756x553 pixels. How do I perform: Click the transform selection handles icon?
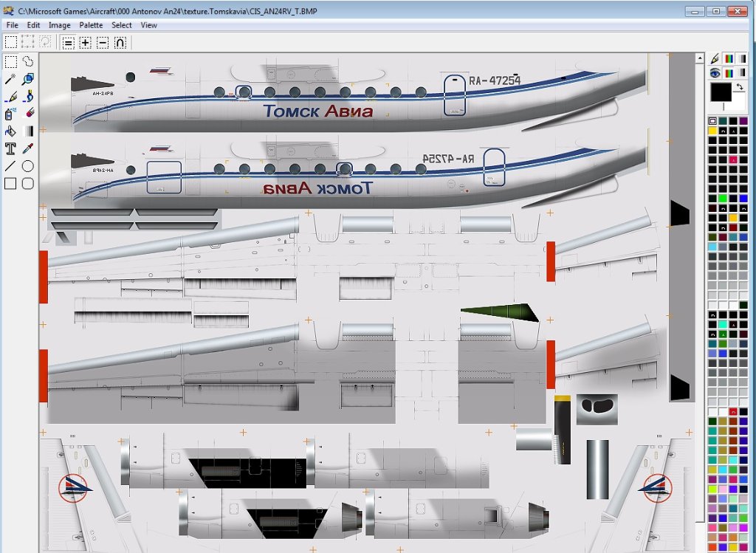pyautogui.click(x=28, y=42)
